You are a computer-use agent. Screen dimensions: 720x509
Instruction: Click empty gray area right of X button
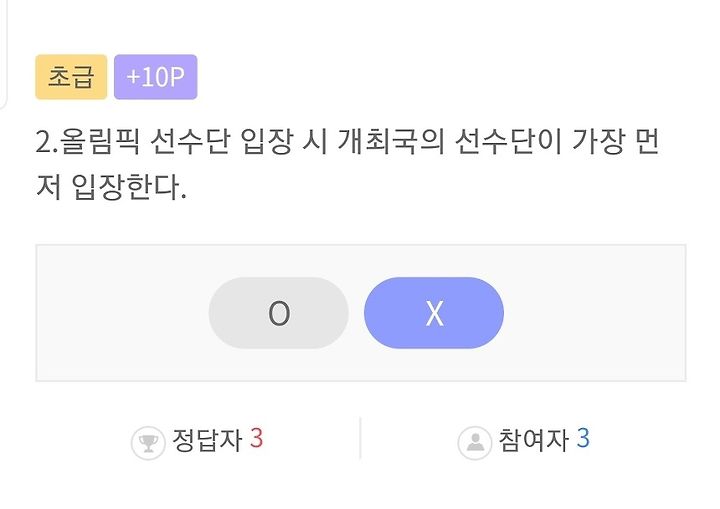pyautogui.click(x=595, y=313)
